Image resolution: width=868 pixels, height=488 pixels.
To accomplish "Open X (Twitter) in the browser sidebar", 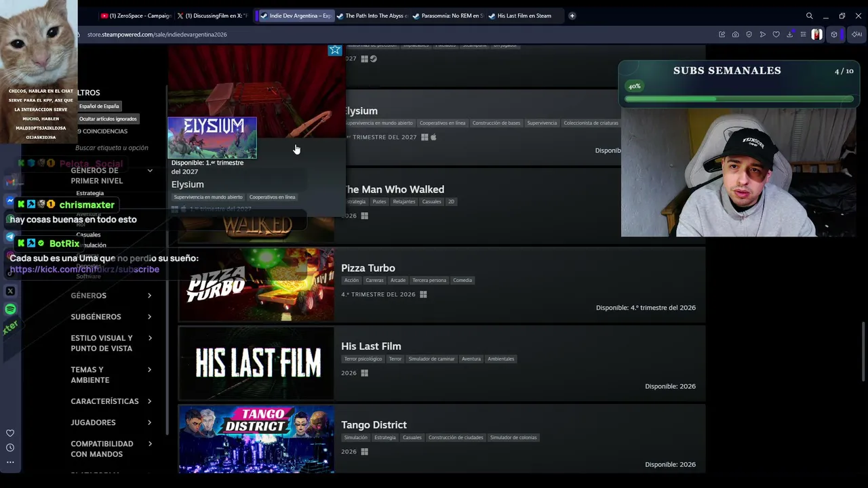I will coord(10,291).
